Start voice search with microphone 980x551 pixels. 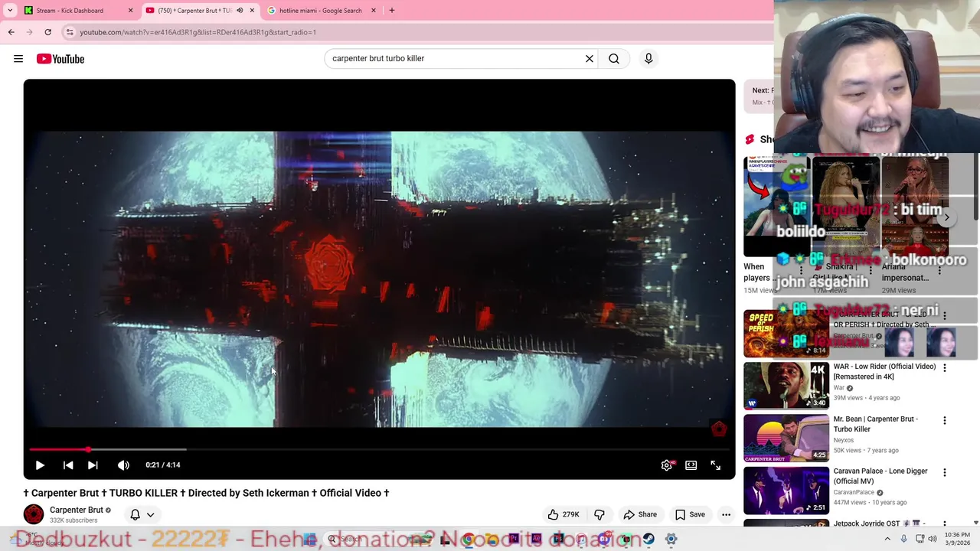coord(648,58)
